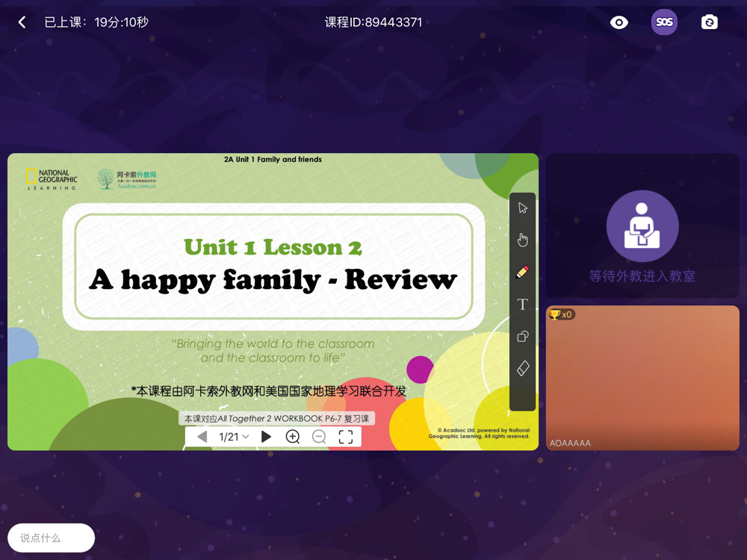The height and width of the screenshot is (560, 747).
Task: Click the chat input '说点什么'
Action: (51, 538)
